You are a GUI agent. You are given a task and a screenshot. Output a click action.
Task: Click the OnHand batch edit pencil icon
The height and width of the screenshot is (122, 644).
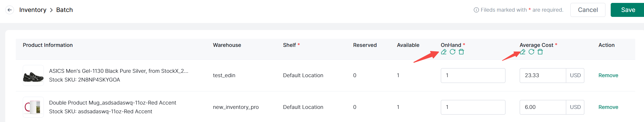(444, 52)
